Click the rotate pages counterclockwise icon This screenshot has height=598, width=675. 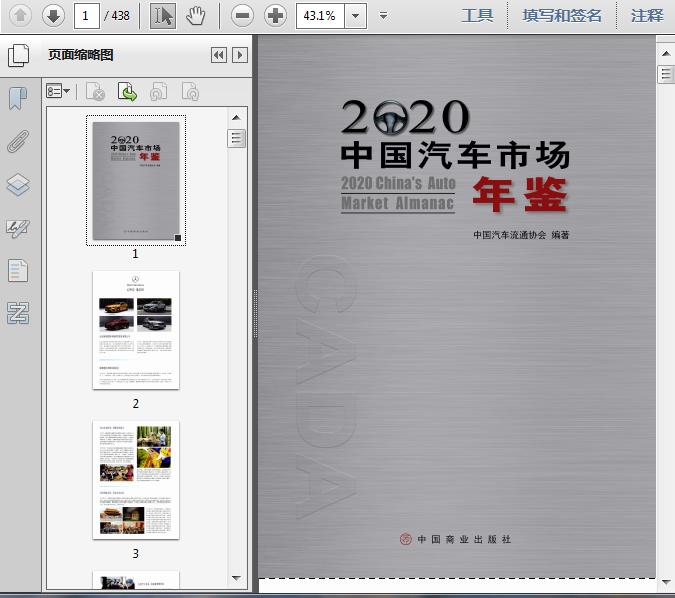(158, 91)
